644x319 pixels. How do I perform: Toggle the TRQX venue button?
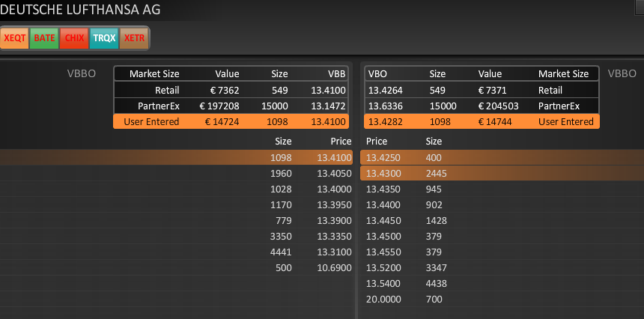click(104, 37)
